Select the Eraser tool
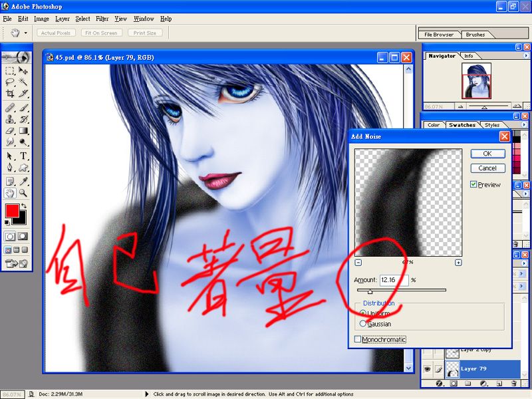Screen dimensions: 532x399 pyautogui.click(x=10, y=130)
